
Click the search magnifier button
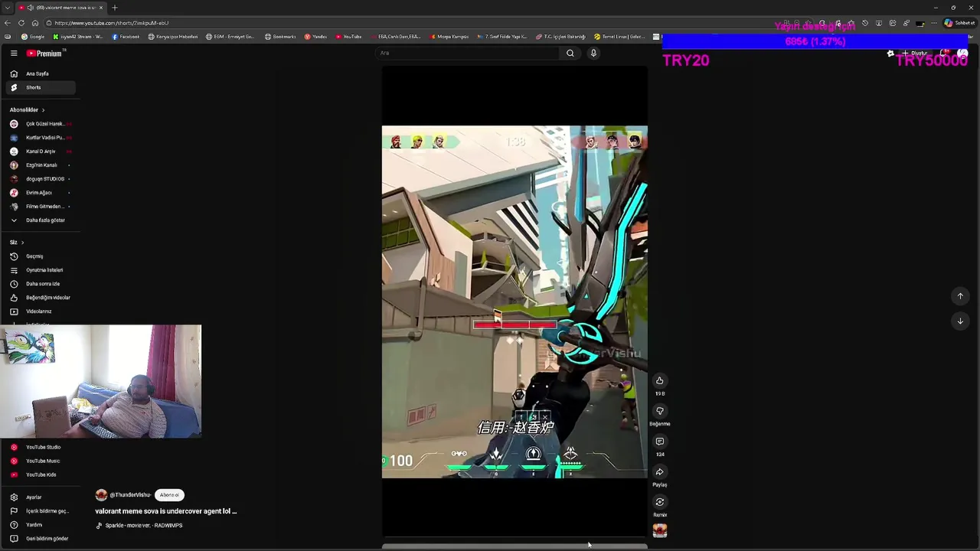click(x=570, y=53)
